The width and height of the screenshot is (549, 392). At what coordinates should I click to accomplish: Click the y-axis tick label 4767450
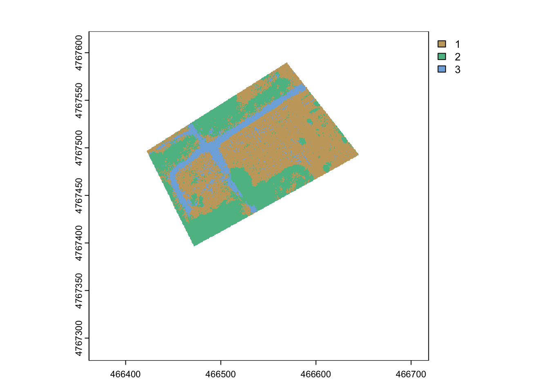tap(79, 196)
